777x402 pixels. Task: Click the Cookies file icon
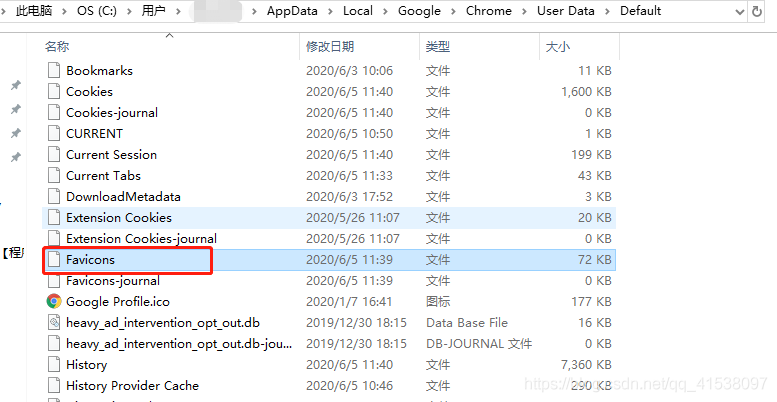click(54, 91)
